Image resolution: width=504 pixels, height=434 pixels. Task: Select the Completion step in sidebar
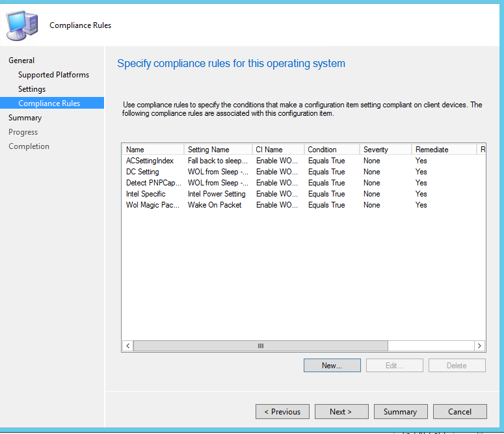click(29, 146)
